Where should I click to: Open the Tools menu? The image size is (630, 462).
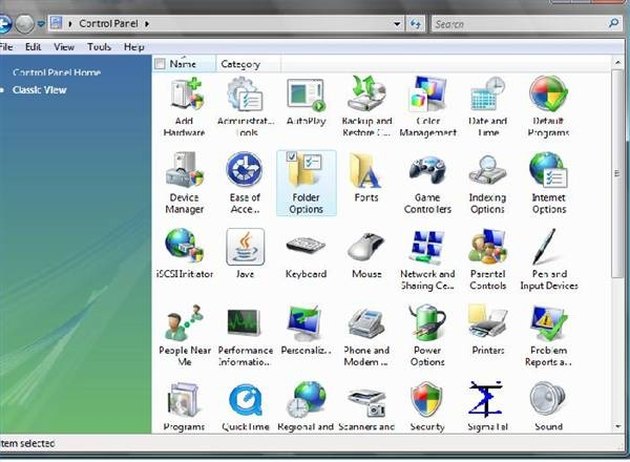pyautogui.click(x=99, y=47)
